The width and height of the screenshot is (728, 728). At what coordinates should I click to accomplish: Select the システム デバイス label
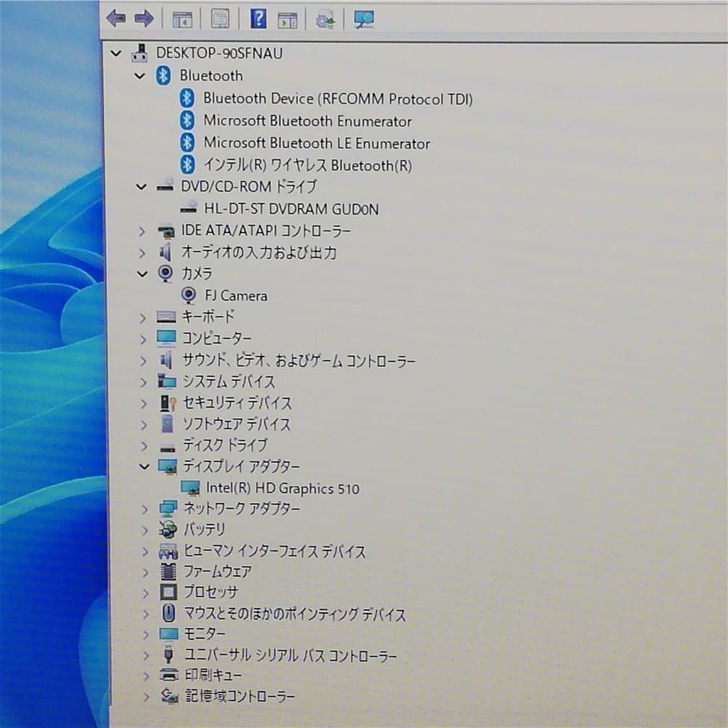[229, 381]
